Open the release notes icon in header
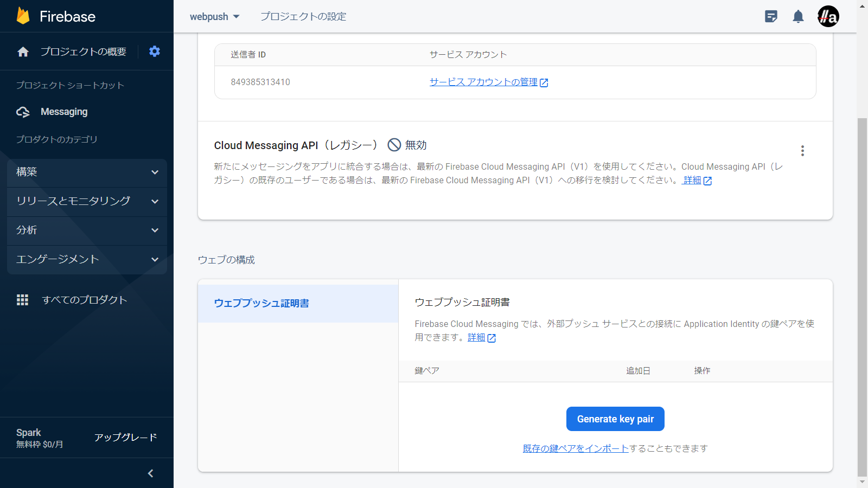This screenshot has width=868, height=488. point(771,17)
